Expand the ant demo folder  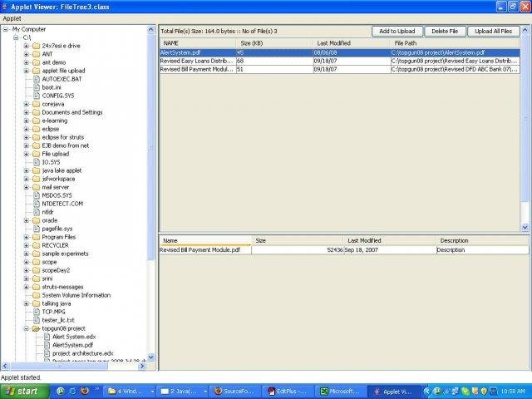(27, 62)
